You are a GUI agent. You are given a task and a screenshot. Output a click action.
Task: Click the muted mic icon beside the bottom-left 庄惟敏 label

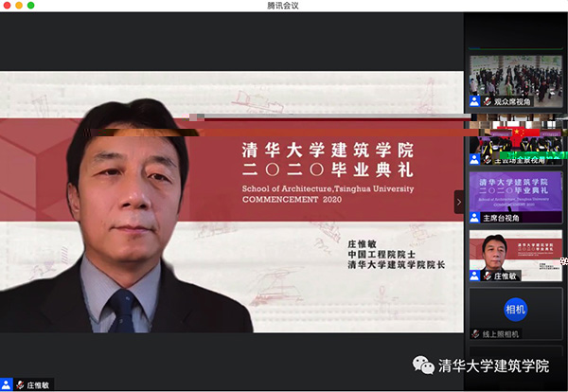20,385
